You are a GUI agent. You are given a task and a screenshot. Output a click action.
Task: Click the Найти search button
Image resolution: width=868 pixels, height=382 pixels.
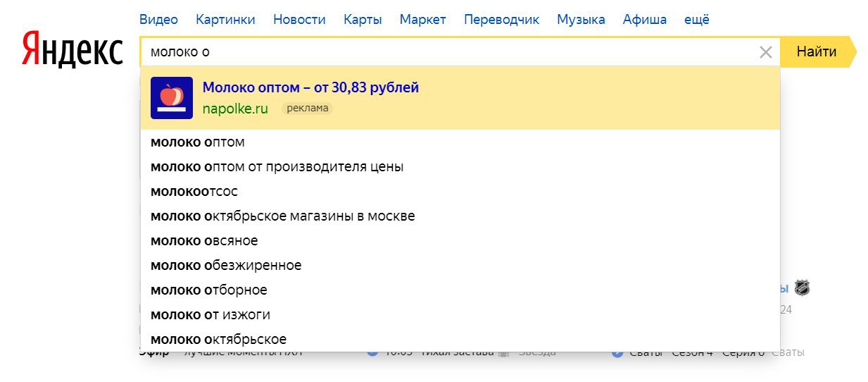817,51
